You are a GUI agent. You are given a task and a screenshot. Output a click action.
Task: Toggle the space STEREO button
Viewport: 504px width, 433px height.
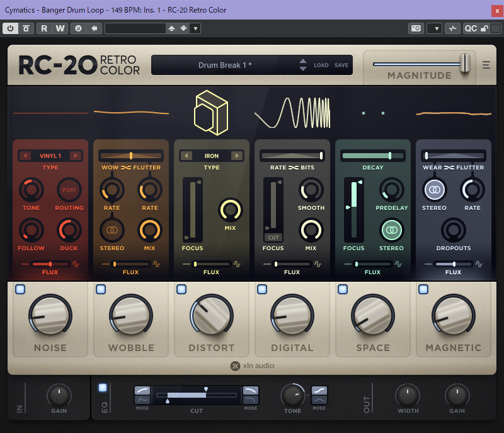(x=391, y=230)
